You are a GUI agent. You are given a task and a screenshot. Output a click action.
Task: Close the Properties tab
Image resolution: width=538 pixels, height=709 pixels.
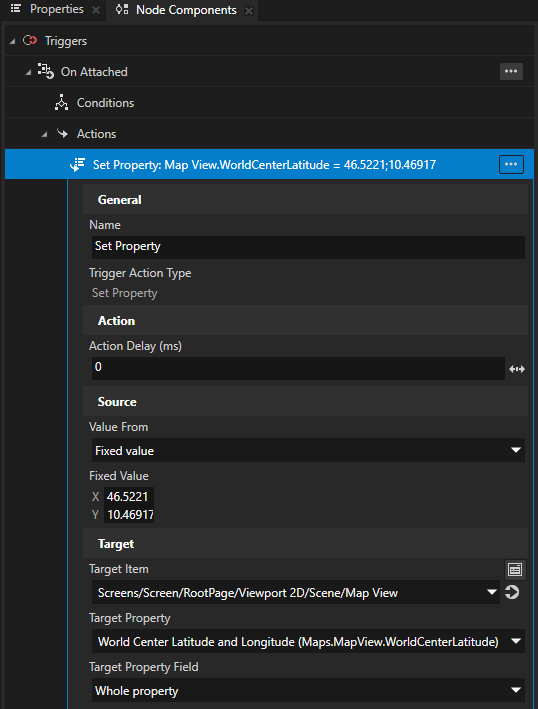pos(96,10)
